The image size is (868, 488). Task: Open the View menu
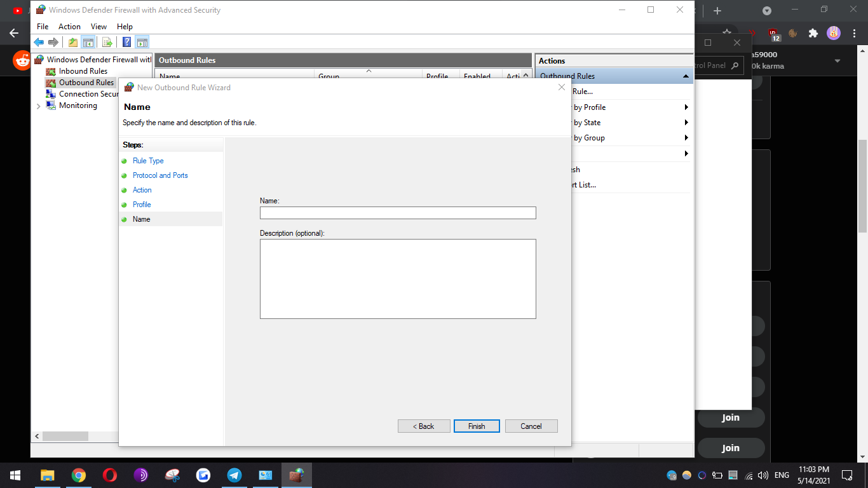point(98,27)
